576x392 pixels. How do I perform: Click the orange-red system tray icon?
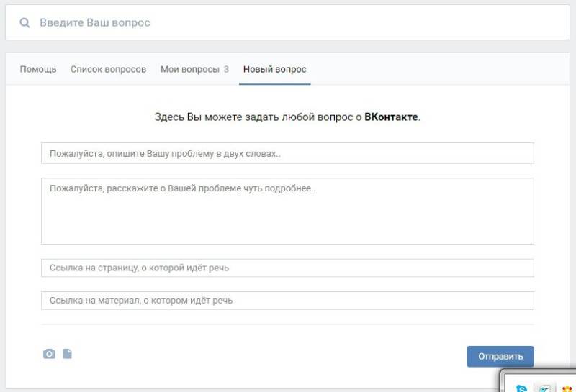tap(568, 388)
